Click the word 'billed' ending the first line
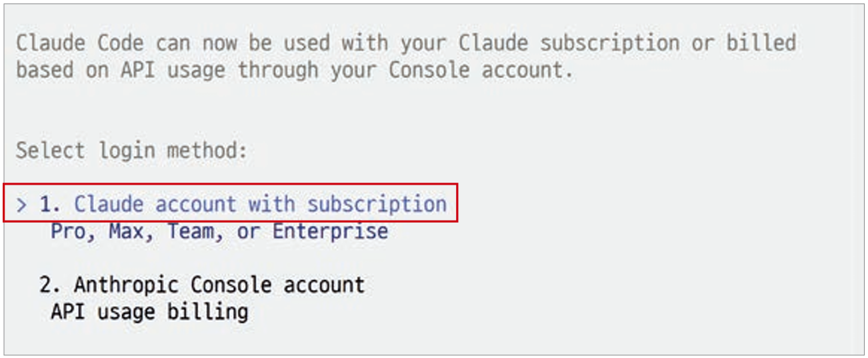Screen dimensions: 868x358 tap(761, 43)
